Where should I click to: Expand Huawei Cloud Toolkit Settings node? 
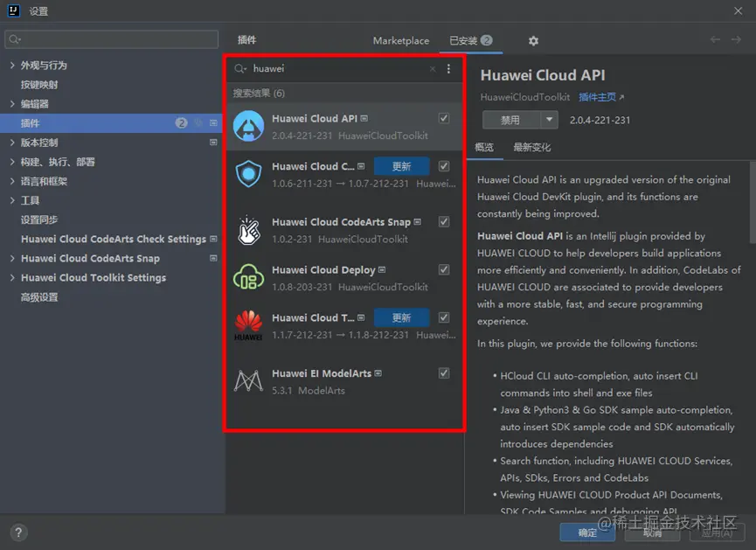[12, 277]
